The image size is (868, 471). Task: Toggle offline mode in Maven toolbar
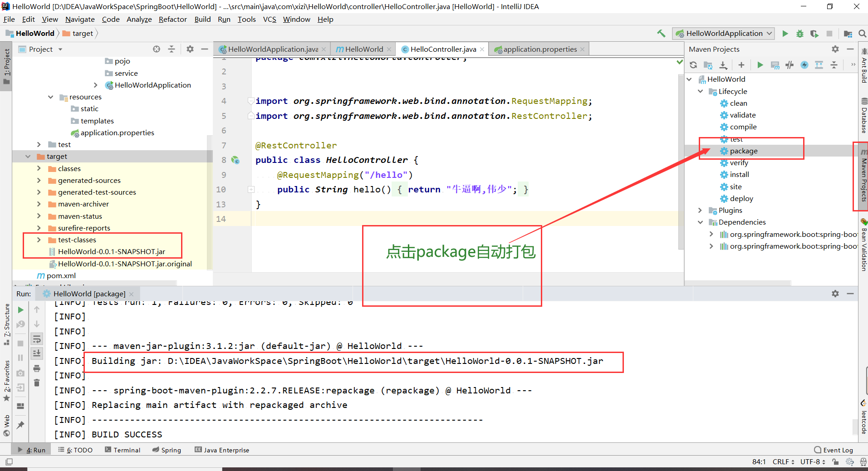(x=790, y=65)
